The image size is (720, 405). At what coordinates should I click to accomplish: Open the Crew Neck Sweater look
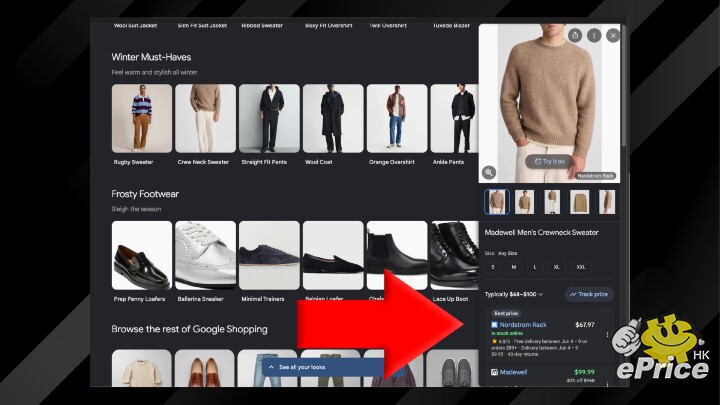coord(205,118)
